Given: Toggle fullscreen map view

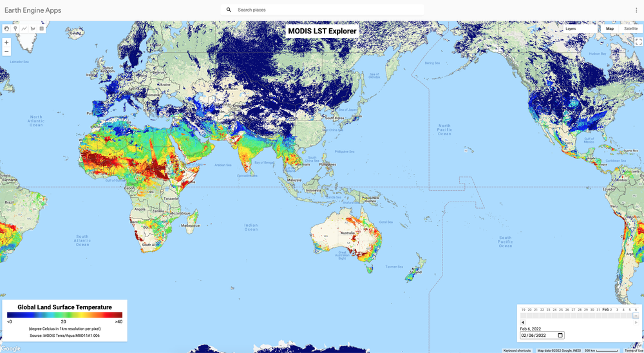Looking at the screenshot, I should (x=638, y=42).
